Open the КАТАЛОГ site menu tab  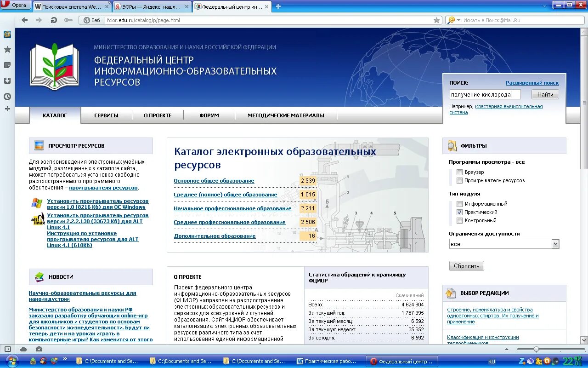55,115
